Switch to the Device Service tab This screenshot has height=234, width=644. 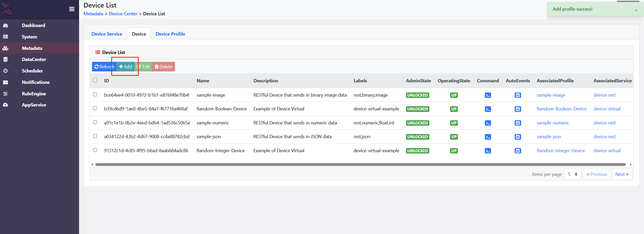click(x=107, y=34)
